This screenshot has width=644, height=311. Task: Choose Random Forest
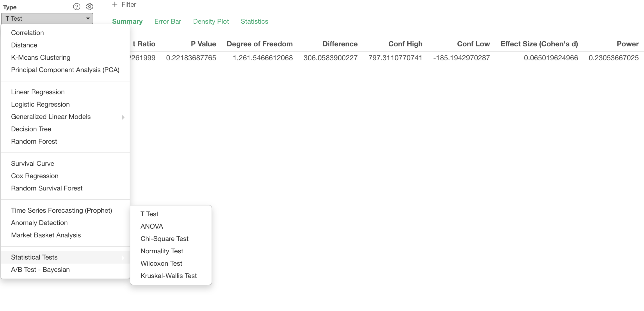65,141
